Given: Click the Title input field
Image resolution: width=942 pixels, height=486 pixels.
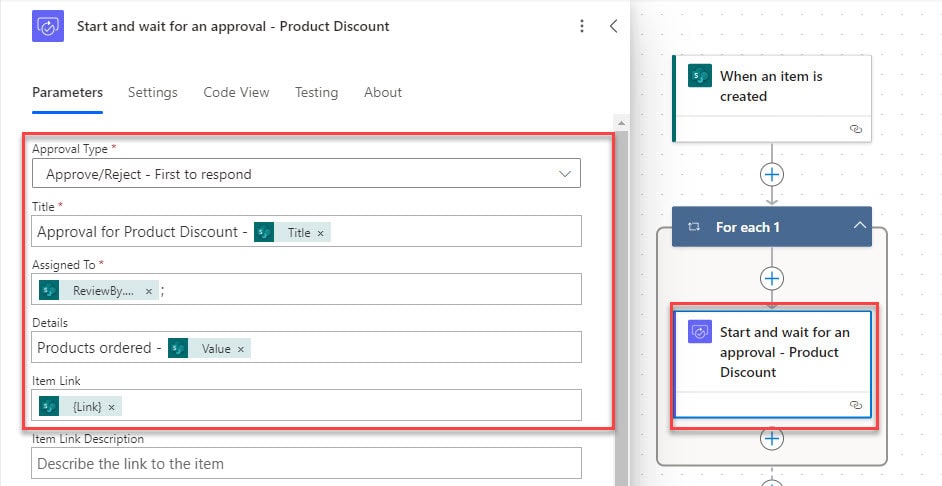Looking at the screenshot, I should pyautogui.click(x=306, y=231).
